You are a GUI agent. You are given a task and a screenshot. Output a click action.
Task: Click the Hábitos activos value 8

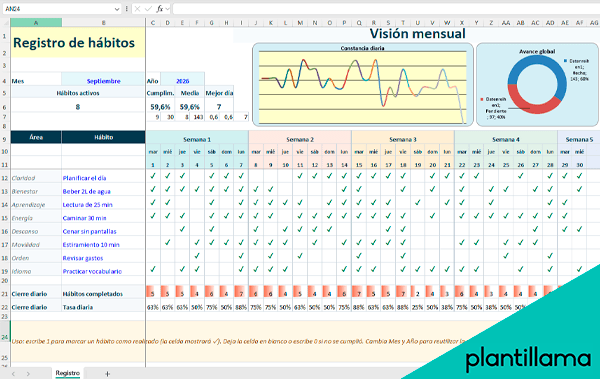[x=78, y=107]
